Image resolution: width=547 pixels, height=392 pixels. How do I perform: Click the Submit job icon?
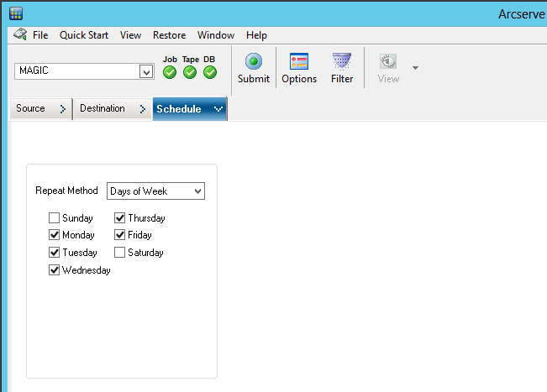pyautogui.click(x=254, y=61)
